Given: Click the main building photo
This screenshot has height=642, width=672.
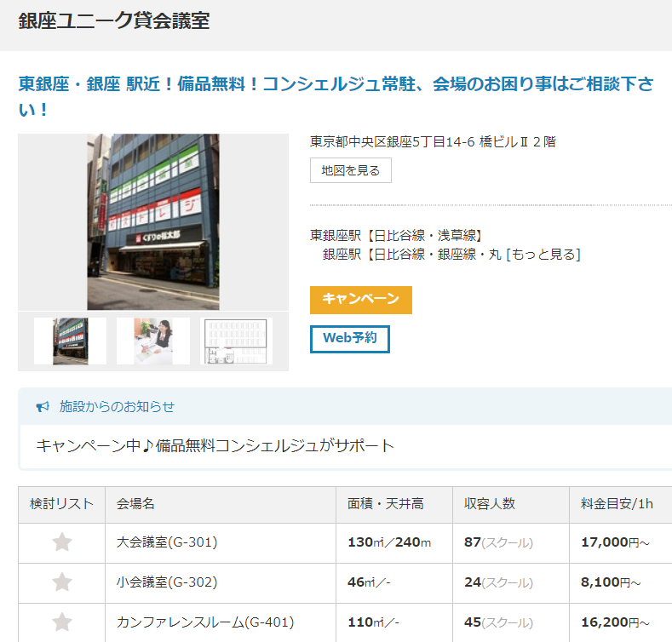Looking at the screenshot, I should click(x=153, y=221).
